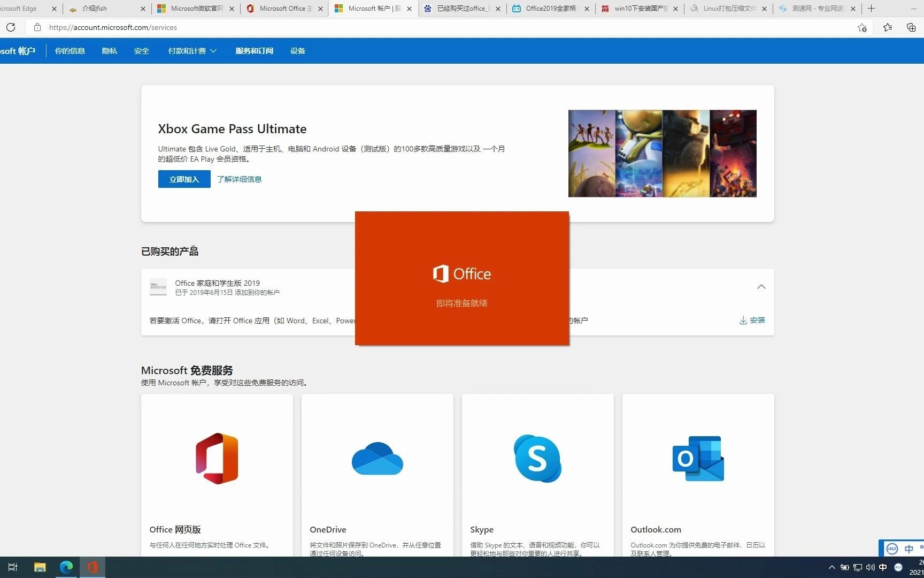
Task: Open the 'Skype' card title
Action: (x=482, y=529)
